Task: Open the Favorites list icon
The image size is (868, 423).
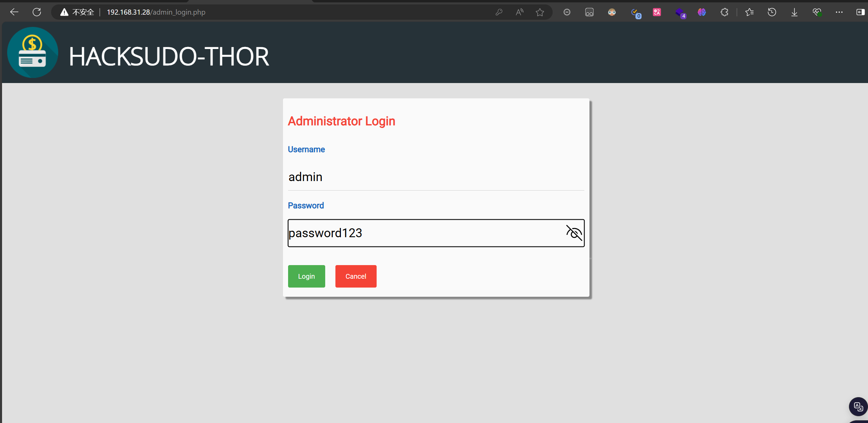Action: 749,12
